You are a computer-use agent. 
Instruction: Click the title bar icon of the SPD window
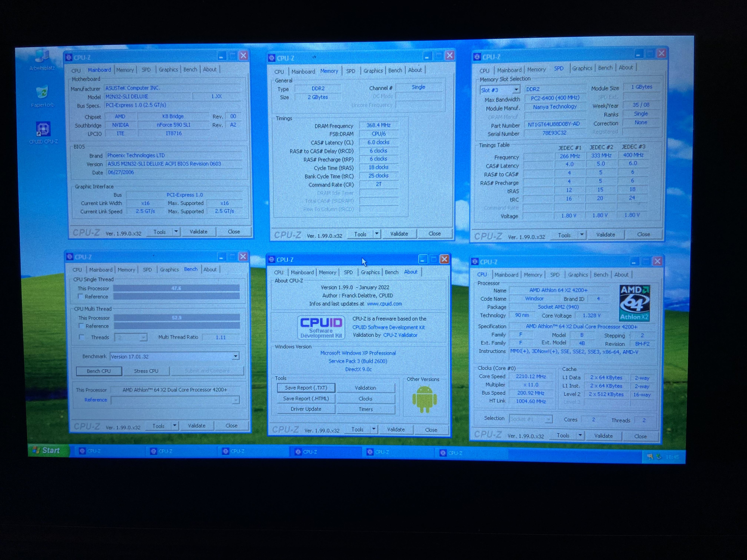tap(477, 57)
